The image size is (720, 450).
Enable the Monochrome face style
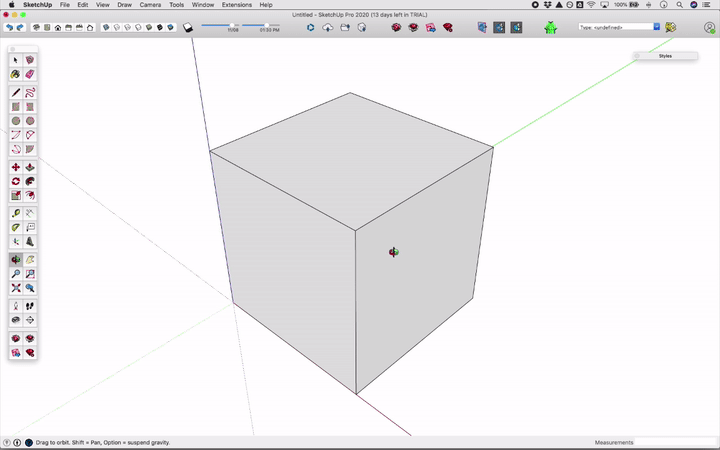click(170, 28)
